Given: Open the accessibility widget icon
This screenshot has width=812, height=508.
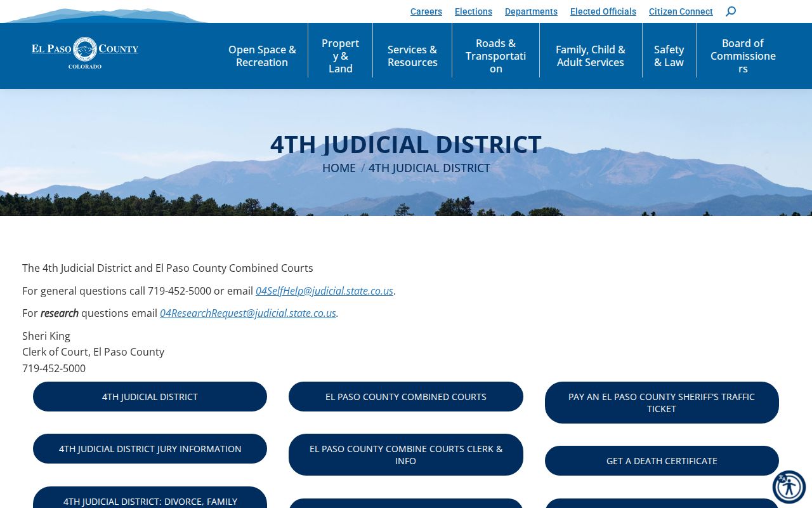Looking at the screenshot, I should (789, 487).
